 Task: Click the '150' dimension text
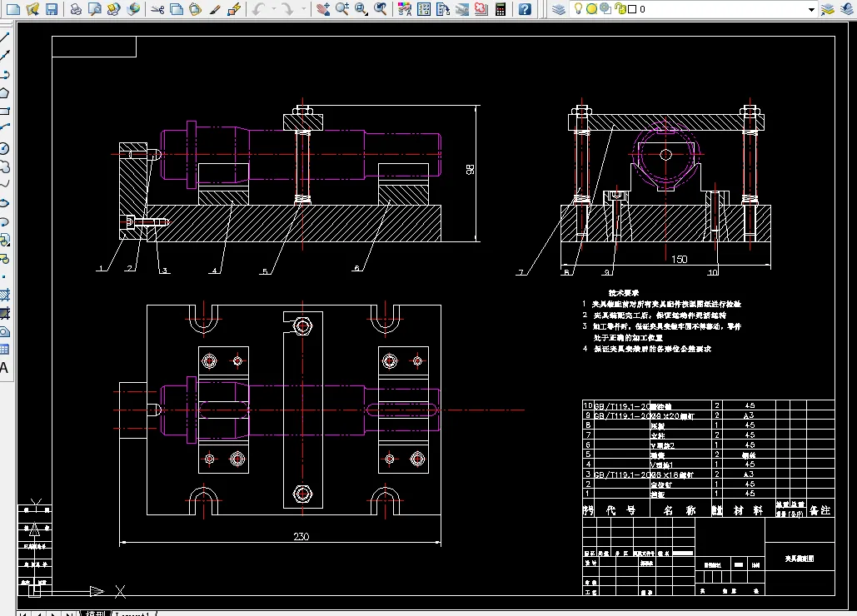[x=680, y=259]
